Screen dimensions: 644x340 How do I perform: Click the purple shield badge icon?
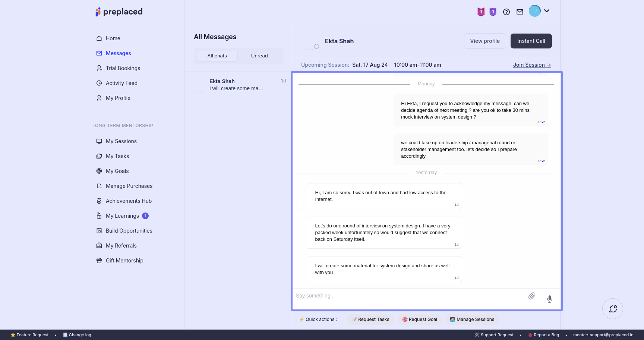493,12
